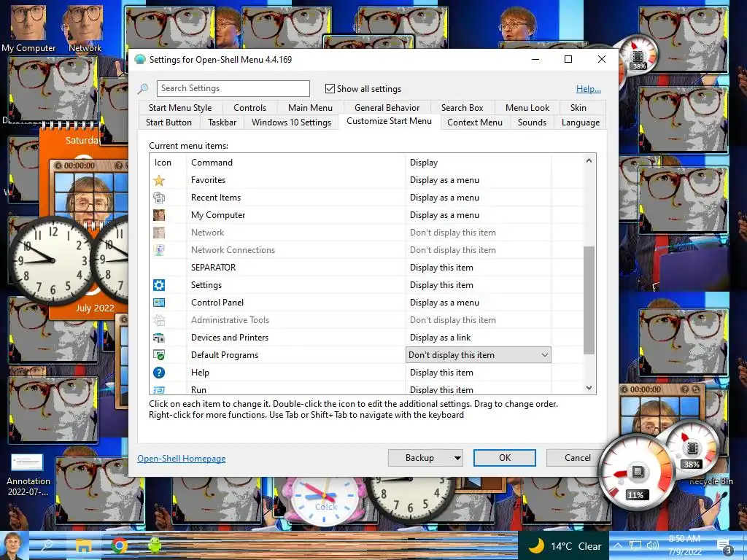Click Control Panel 'Display as a menu' value
This screenshot has height=560, width=747.
click(x=444, y=303)
